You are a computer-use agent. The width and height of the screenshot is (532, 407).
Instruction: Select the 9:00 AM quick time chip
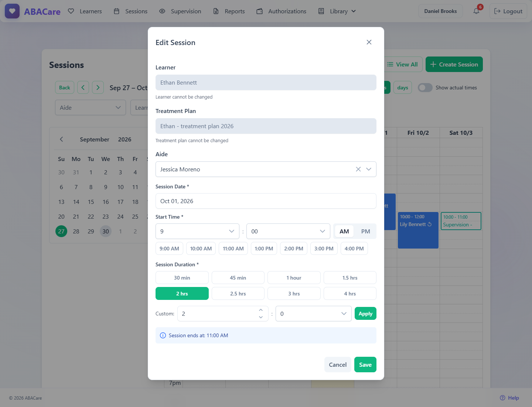click(169, 249)
